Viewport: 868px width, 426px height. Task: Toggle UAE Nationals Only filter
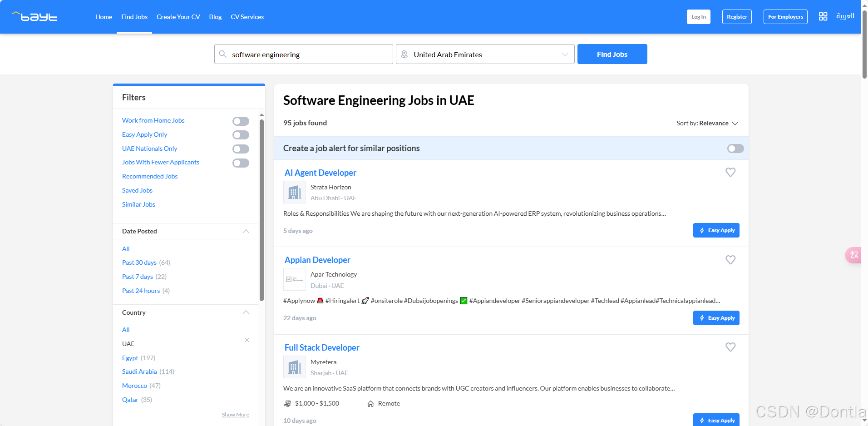(x=241, y=149)
